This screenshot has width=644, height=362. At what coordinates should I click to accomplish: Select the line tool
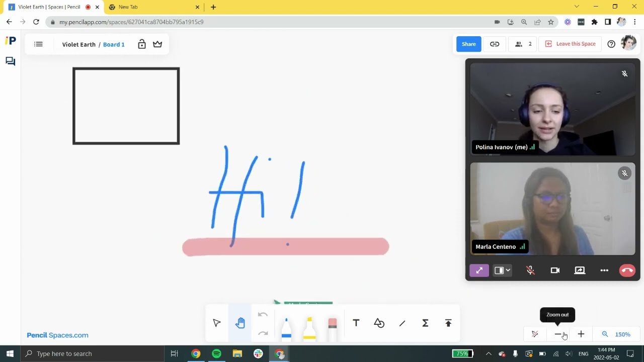(x=402, y=323)
